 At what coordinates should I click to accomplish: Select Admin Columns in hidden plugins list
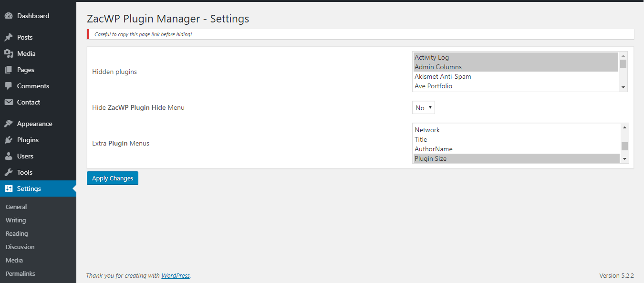pos(516,67)
